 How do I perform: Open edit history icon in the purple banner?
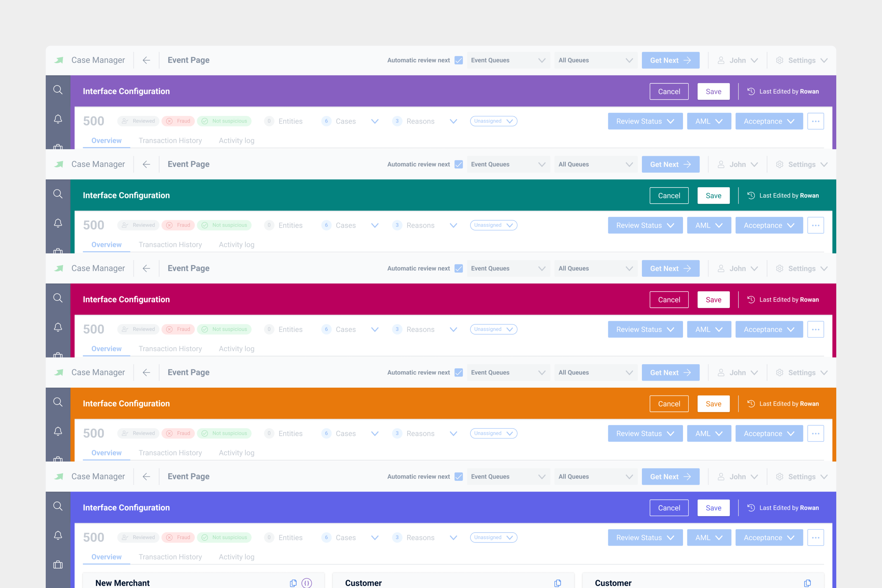pos(751,91)
